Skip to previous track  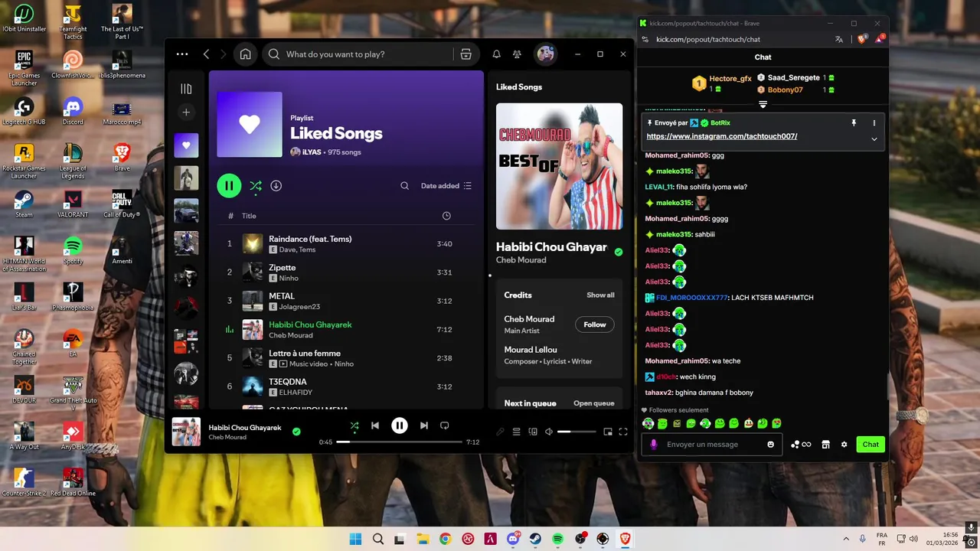coord(375,425)
